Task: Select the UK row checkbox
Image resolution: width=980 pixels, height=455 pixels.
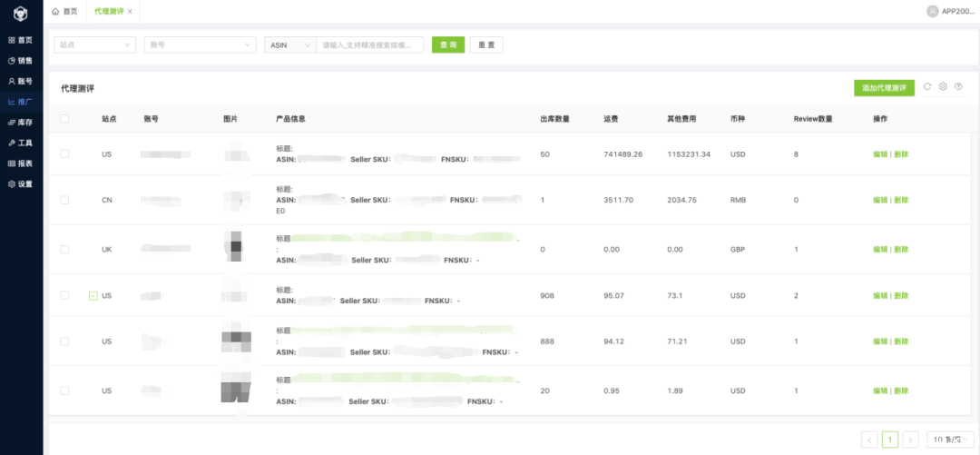Action: tap(64, 249)
